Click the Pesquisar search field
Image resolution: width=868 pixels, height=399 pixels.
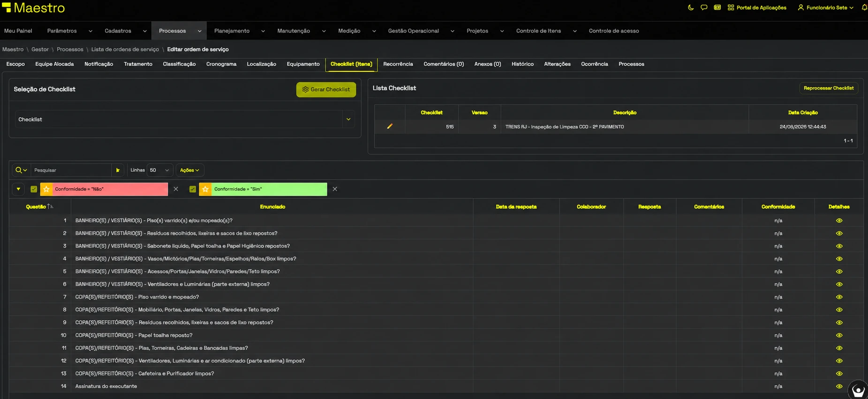pyautogui.click(x=71, y=170)
